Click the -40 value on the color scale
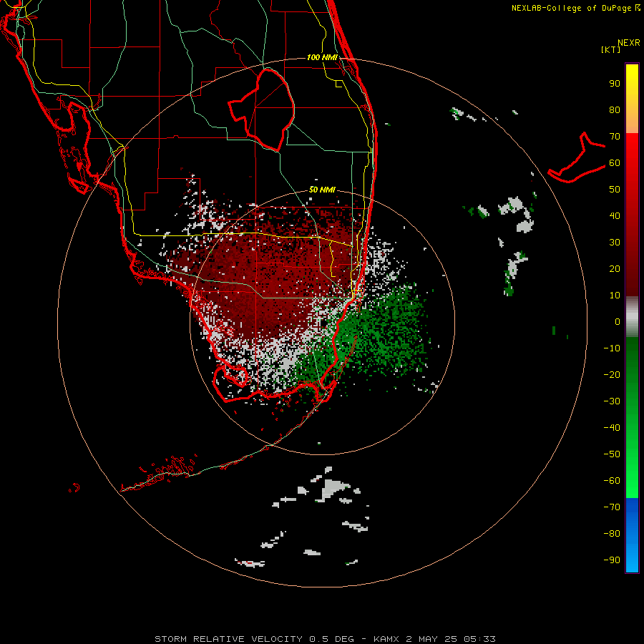This screenshot has height=644, width=644. 612,428
